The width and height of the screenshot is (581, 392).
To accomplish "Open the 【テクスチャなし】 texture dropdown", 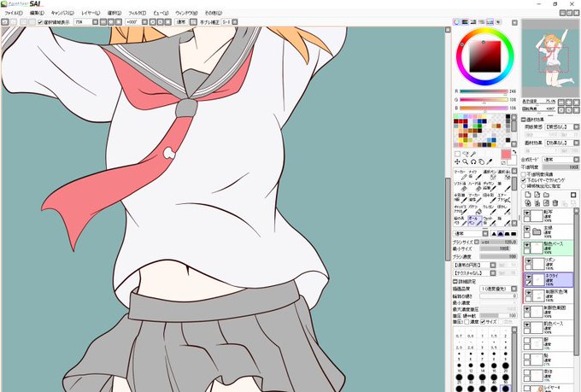I will click(x=493, y=273).
